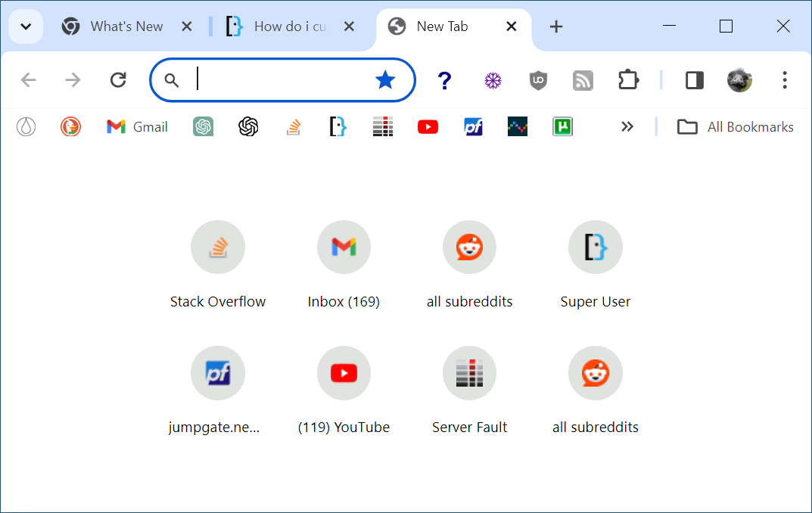This screenshot has width=812, height=513.
Task: Go back one page
Action: [29, 79]
